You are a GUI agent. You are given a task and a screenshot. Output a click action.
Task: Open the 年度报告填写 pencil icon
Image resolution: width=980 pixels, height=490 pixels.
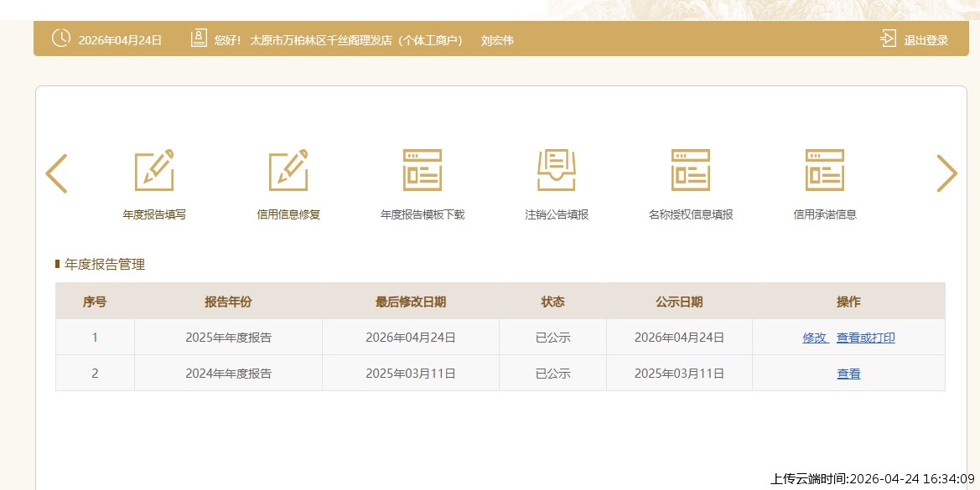coord(154,170)
